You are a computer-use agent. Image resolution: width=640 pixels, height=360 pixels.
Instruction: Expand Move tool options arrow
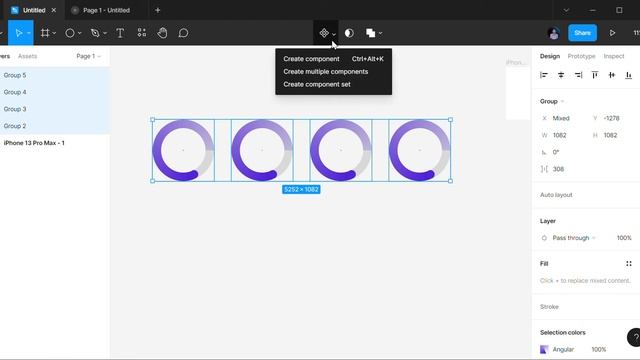(x=29, y=33)
